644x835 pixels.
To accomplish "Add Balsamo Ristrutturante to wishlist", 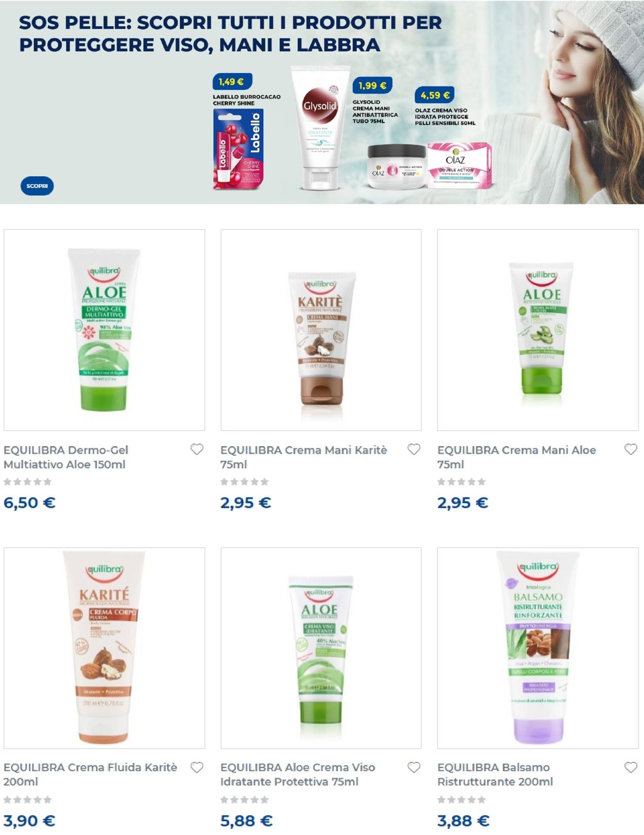I will [x=631, y=767].
